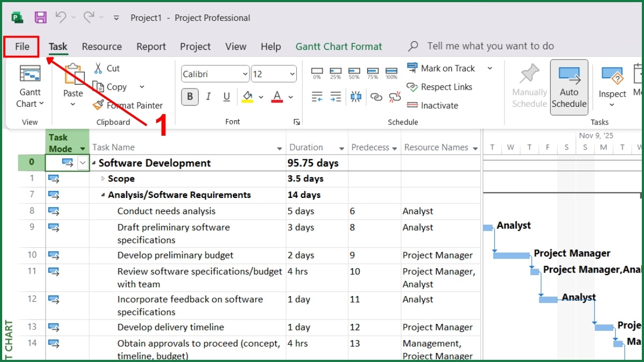Click Respect Links in the Schedule group
Screen dimensions: 644x362
[x=440, y=87]
